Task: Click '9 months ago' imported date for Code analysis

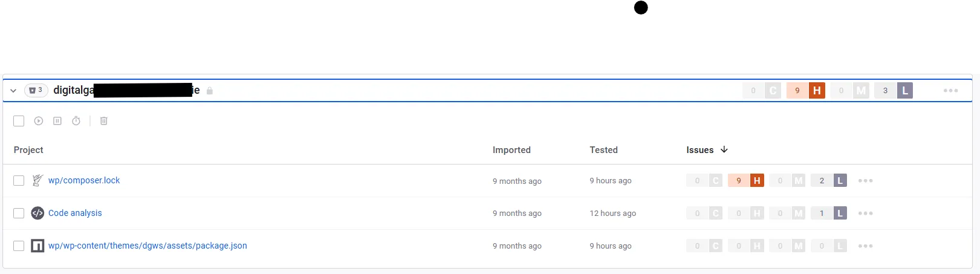Action: [x=517, y=214]
